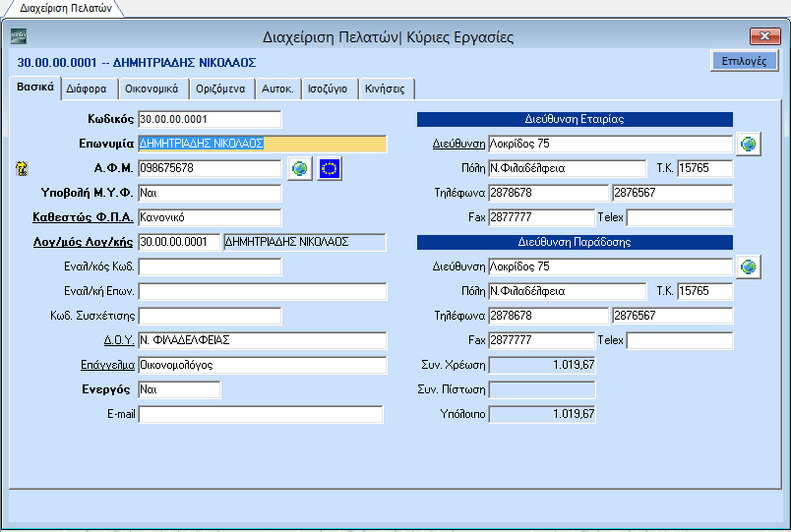Image resolution: width=791 pixels, height=532 pixels.
Task: Click the Α.Φ.Μ. field 098675678
Action: [210, 168]
